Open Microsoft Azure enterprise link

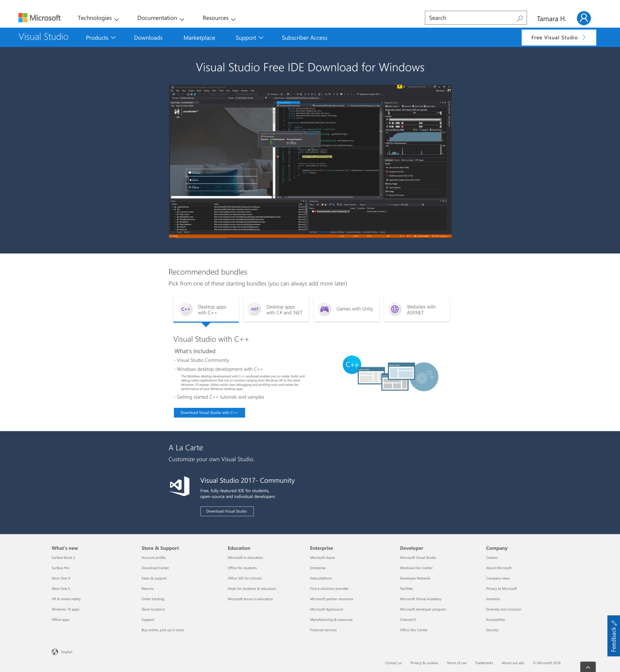(322, 558)
